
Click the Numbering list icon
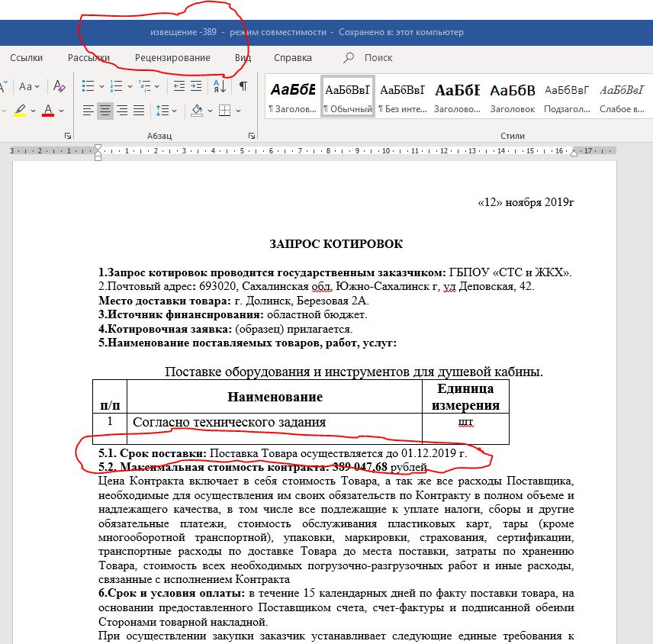tap(114, 86)
